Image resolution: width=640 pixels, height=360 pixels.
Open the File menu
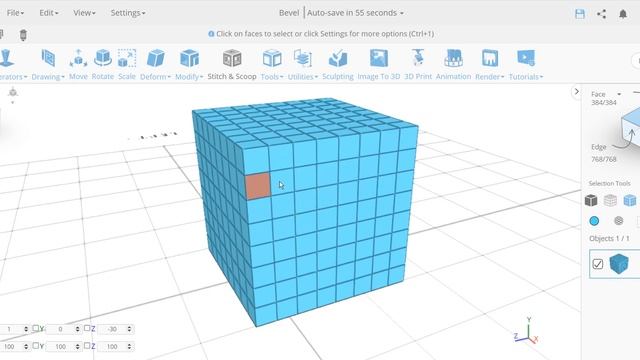(15, 13)
